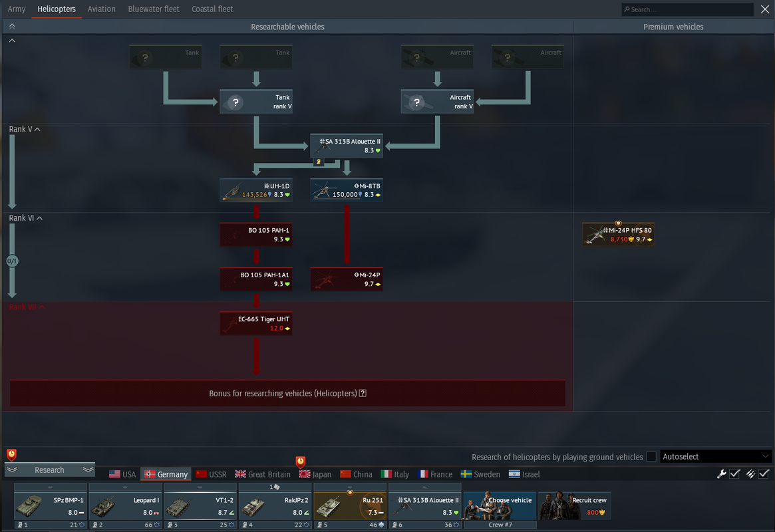Click the Bonus for researching vehicles bar

point(287,393)
